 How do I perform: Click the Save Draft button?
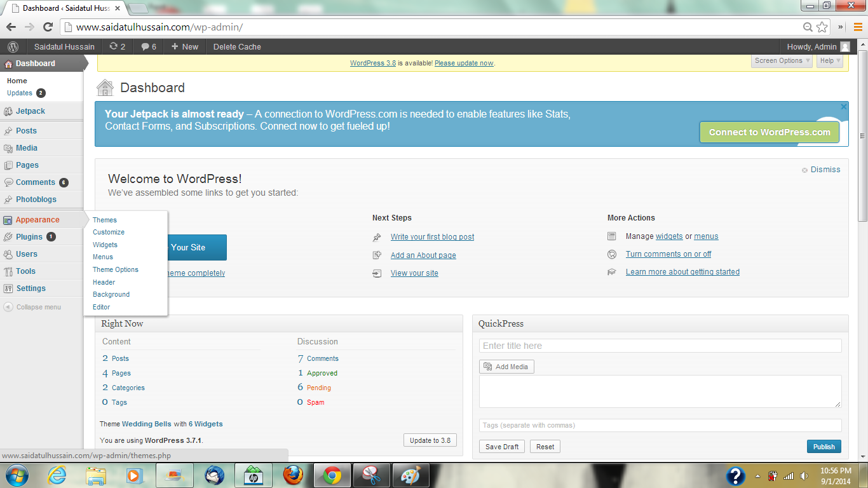coord(502,447)
